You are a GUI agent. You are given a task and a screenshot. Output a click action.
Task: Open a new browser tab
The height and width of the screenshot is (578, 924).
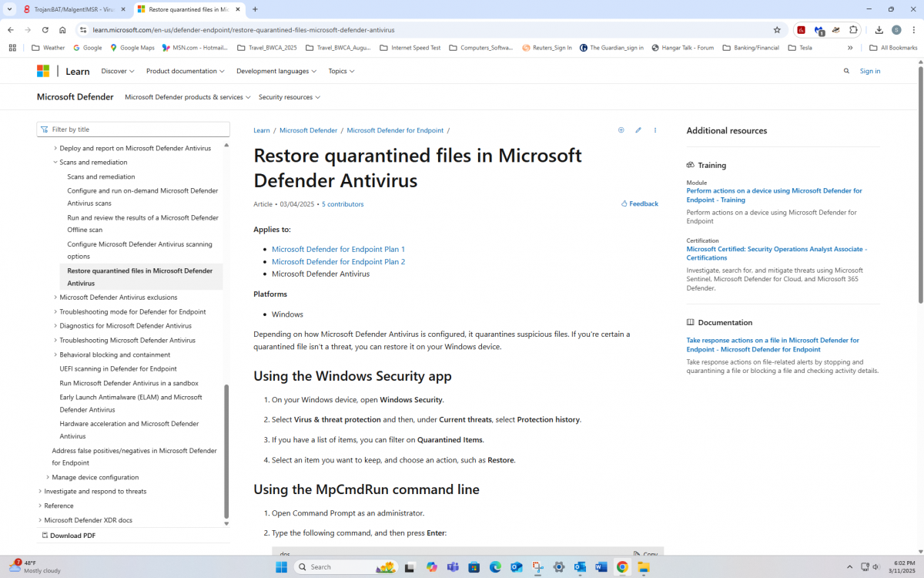[255, 9]
